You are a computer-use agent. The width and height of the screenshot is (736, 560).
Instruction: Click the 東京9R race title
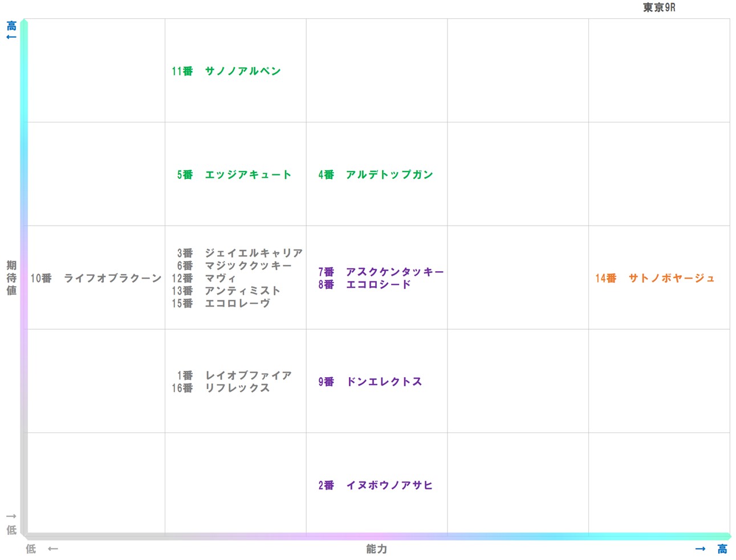660,7
